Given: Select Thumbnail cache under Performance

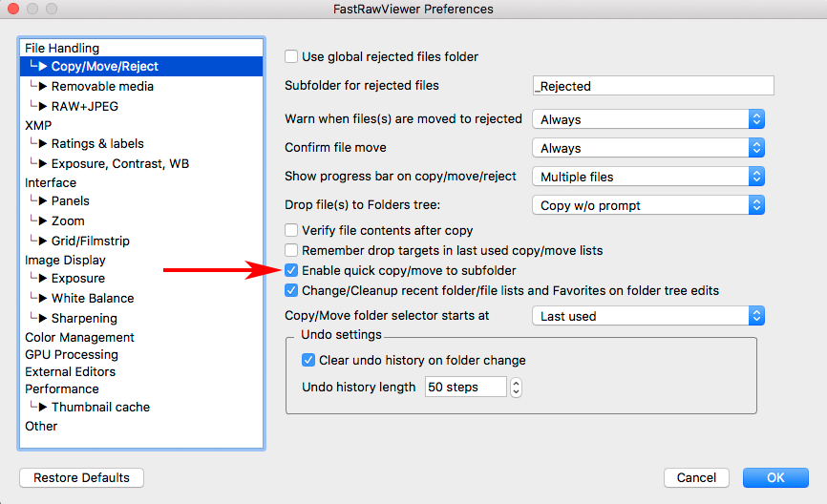Looking at the screenshot, I should coord(100,407).
